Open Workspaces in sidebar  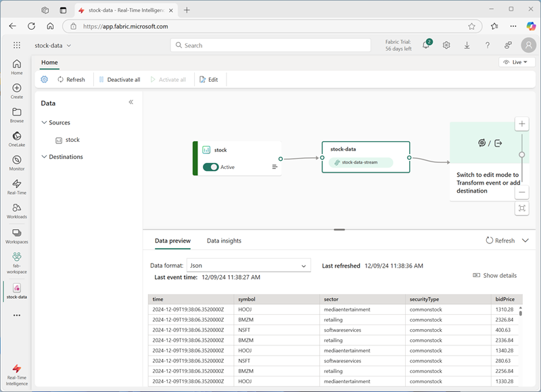[16, 236]
